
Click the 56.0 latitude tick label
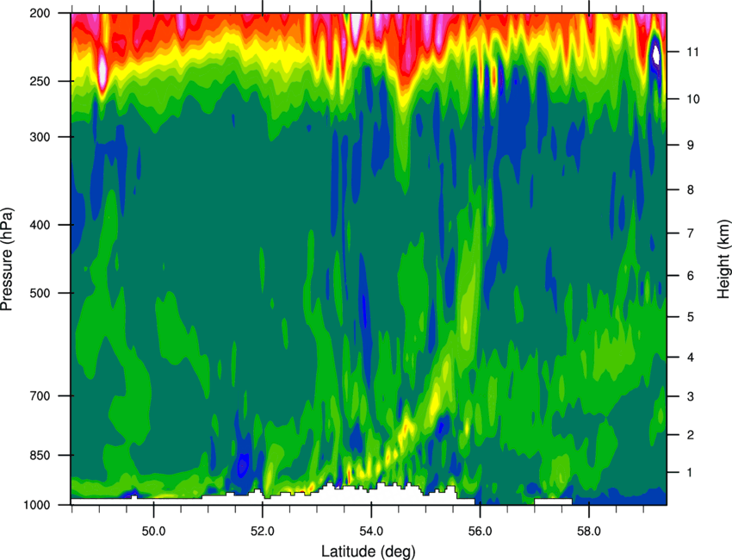pos(481,531)
